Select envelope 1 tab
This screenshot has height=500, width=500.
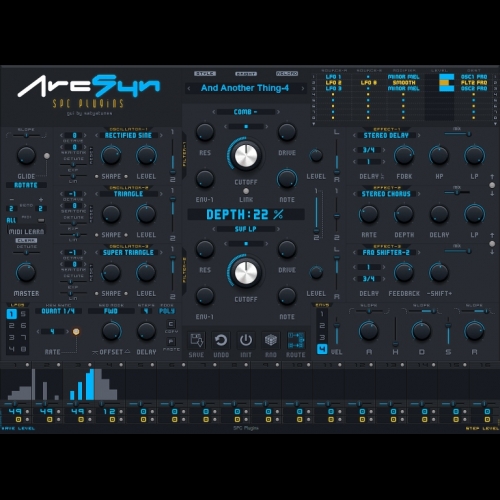pyautogui.click(x=322, y=314)
